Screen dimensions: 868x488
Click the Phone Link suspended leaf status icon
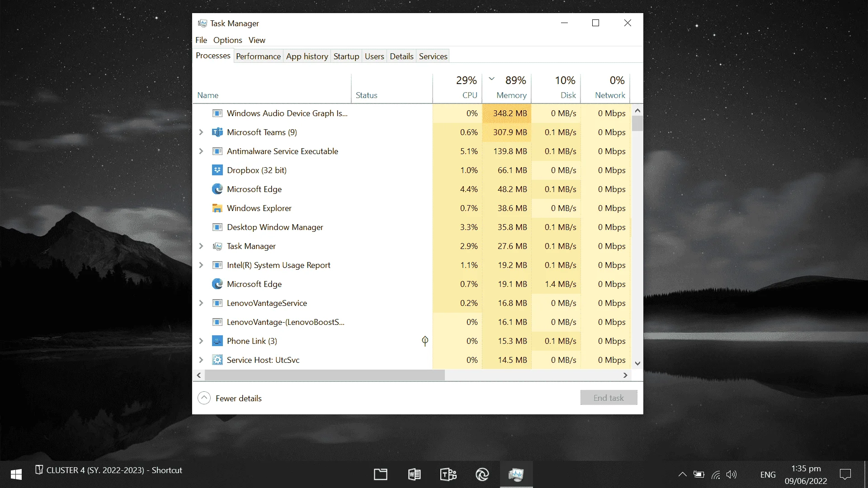pyautogui.click(x=425, y=341)
